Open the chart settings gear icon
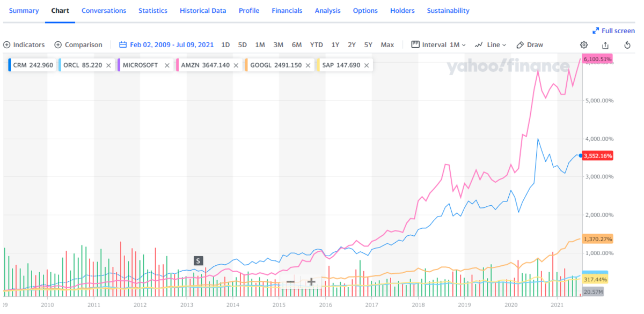This screenshot has width=644, height=314. (x=584, y=45)
